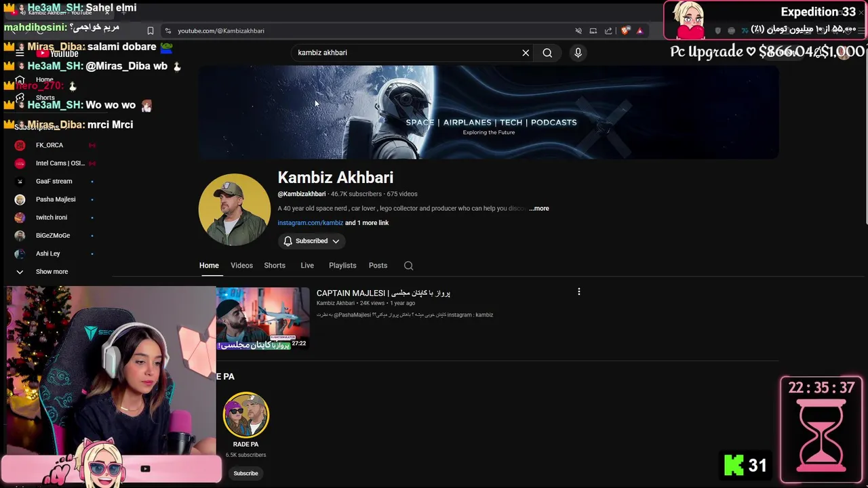Click the muted-audio icon in address bar
The width and height of the screenshot is (868, 488).
point(578,30)
